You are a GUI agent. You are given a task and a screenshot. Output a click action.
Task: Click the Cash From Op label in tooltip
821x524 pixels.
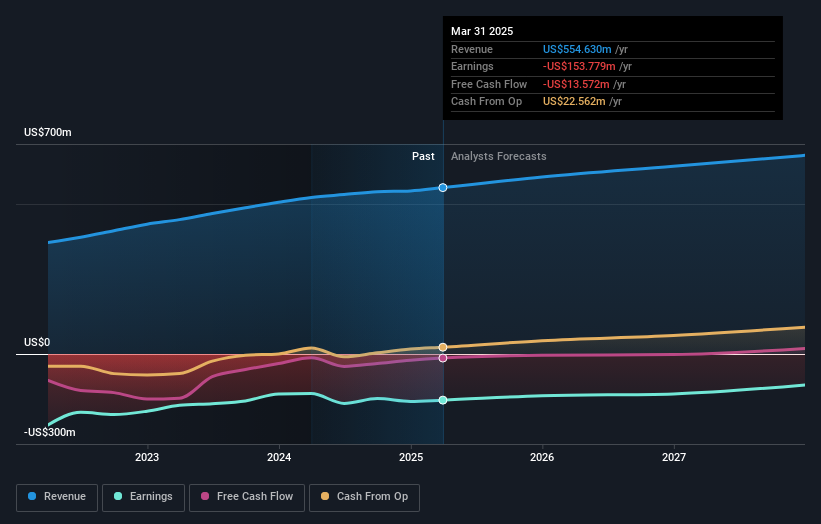(486, 102)
